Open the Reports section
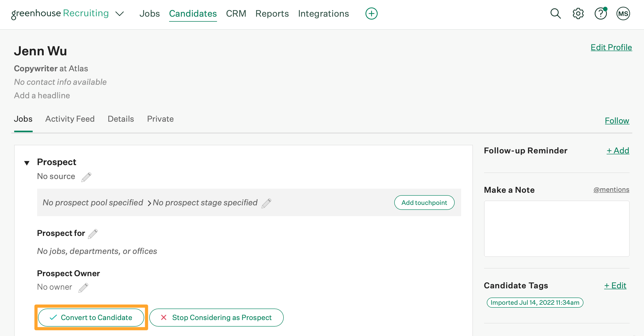 coord(272,13)
